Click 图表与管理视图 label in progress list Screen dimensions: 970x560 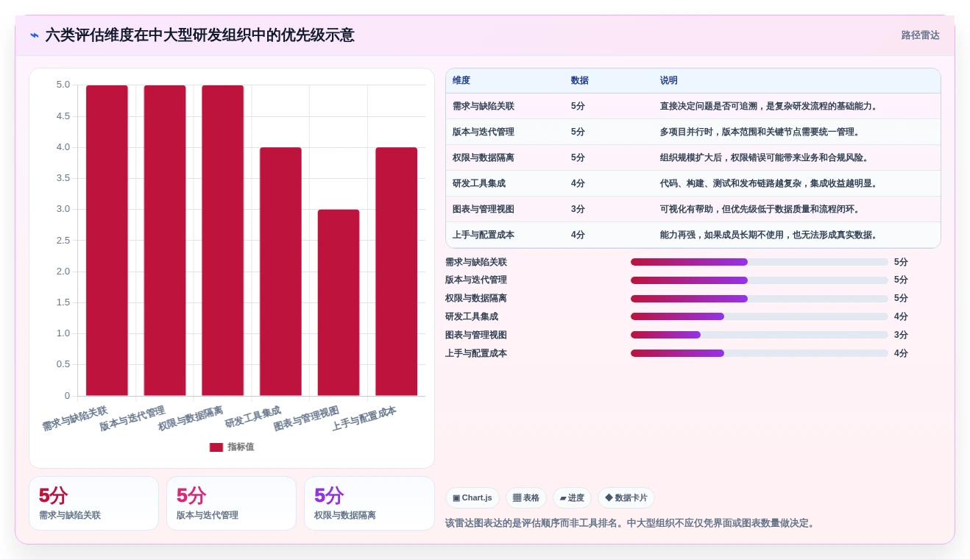point(476,335)
